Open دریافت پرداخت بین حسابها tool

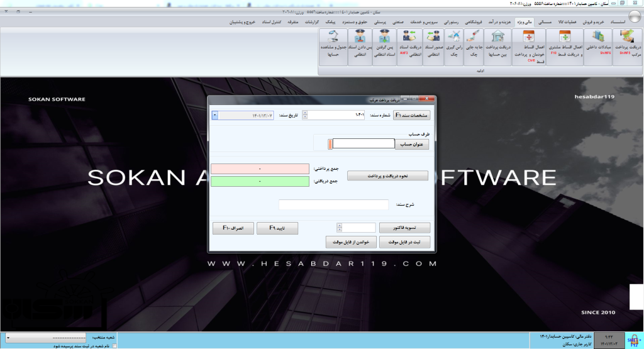pyautogui.click(x=498, y=47)
